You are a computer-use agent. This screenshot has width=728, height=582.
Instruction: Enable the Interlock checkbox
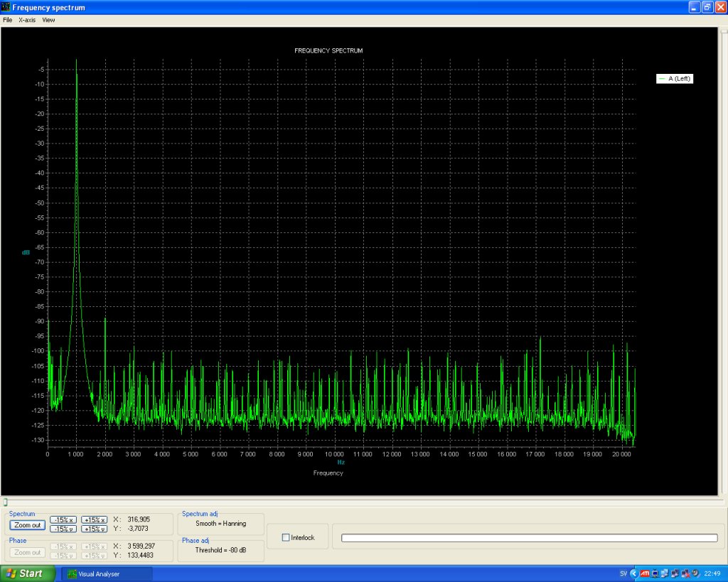(286, 537)
